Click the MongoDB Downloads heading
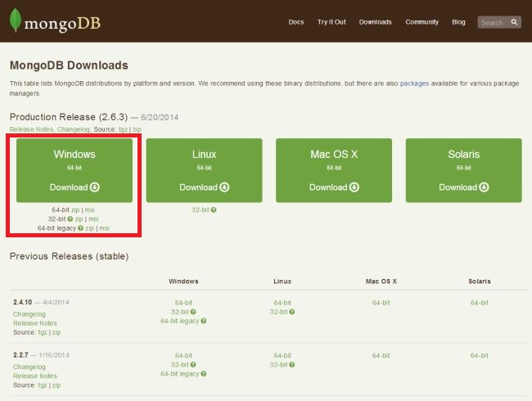Viewport: 532px width, 401px height. [x=69, y=65]
